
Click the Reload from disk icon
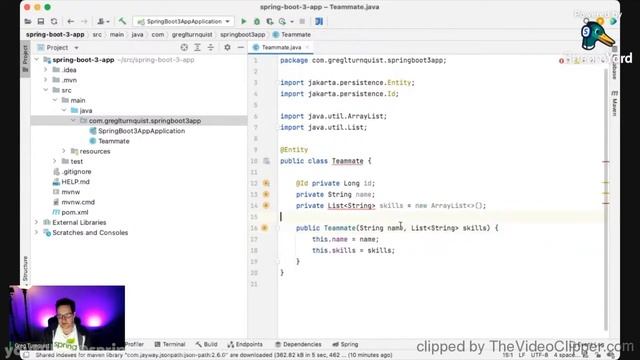tap(54, 21)
